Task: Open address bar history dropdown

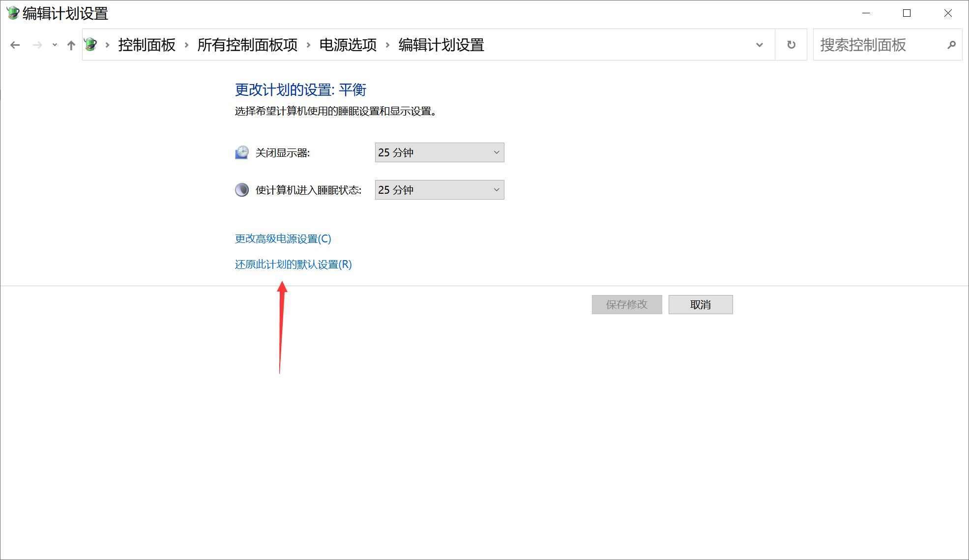Action: [759, 45]
